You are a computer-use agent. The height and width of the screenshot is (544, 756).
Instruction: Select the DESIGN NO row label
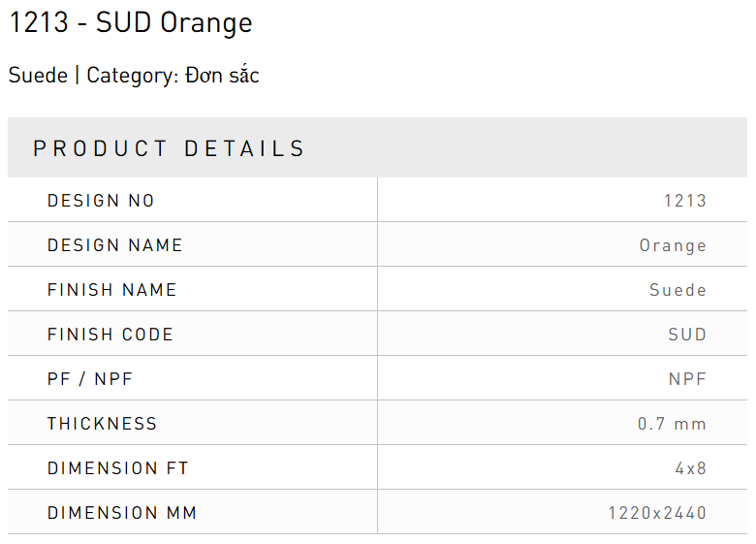click(x=101, y=201)
